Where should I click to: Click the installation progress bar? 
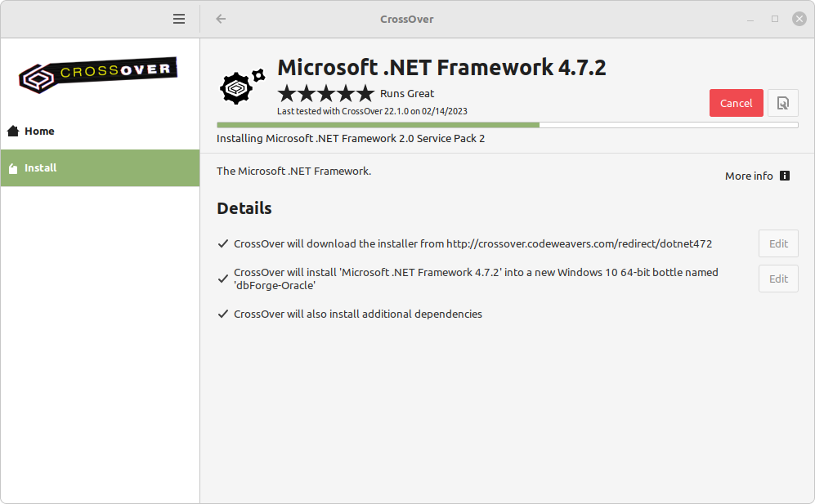pyautogui.click(x=508, y=125)
